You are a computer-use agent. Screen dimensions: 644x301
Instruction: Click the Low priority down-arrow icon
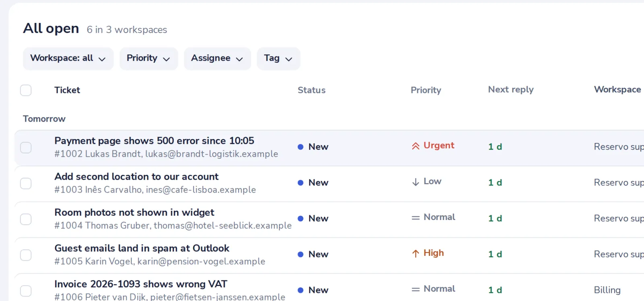[x=415, y=182]
